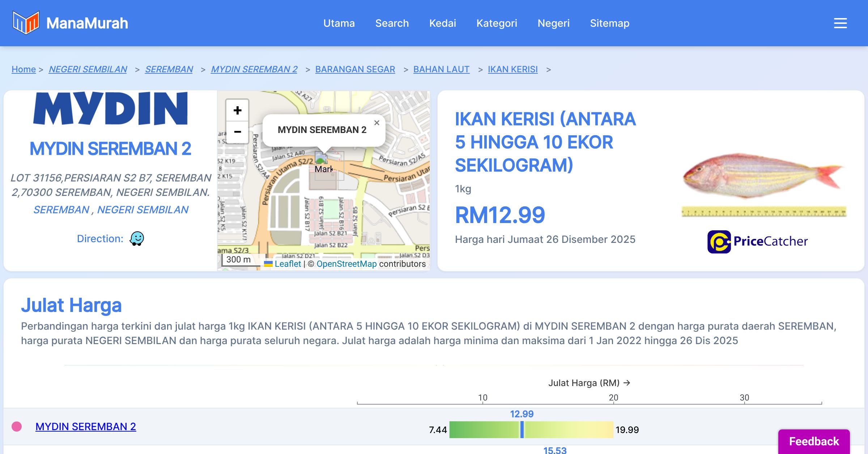Zoom out on the map
The image size is (868, 454).
(x=237, y=132)
